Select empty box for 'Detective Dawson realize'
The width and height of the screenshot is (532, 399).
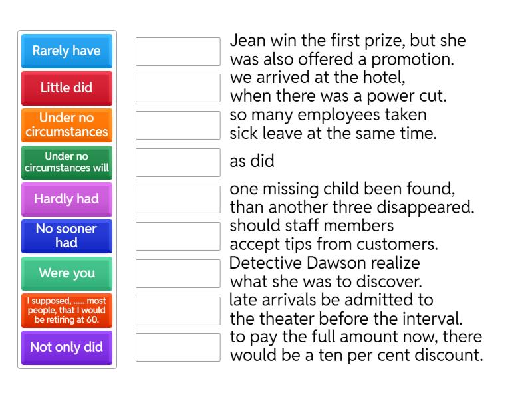(178, 273)
